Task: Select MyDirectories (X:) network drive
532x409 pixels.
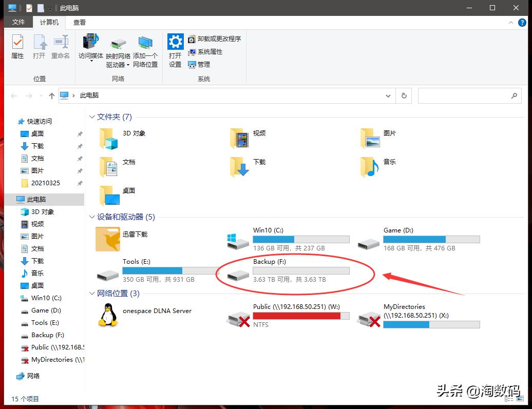Action: click(x=419, y=316)
